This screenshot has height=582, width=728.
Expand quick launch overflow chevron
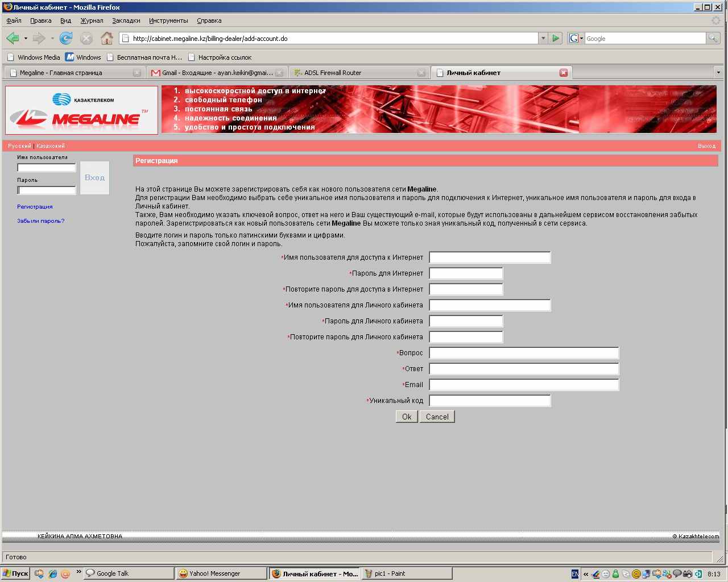pyautogui.click(x=78, y=572)
